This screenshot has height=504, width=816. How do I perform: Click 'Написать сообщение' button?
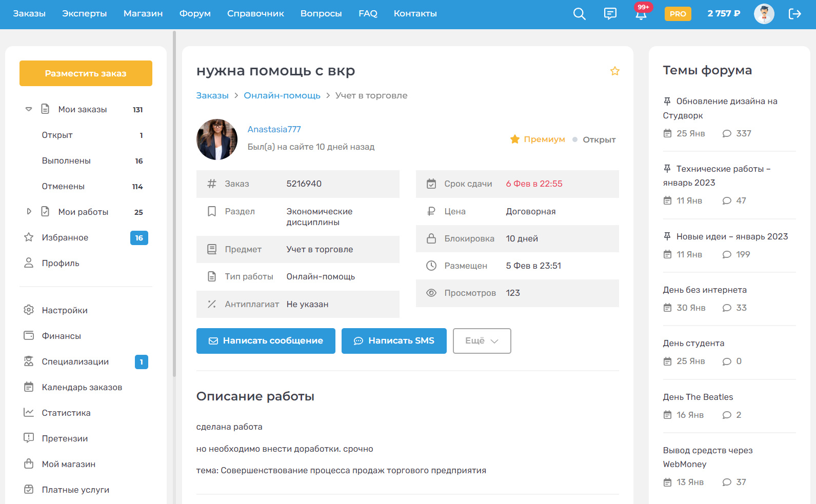tap(266, 341)
